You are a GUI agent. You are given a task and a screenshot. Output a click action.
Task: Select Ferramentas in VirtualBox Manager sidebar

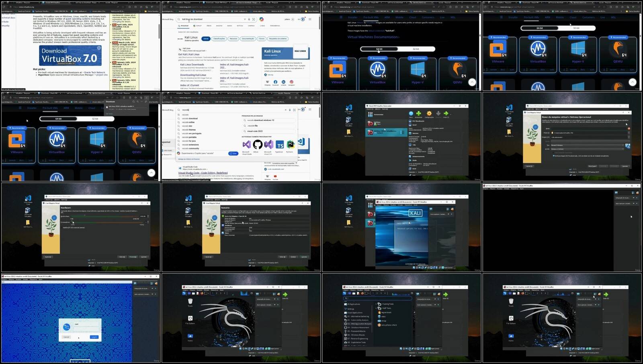[376, 115]
